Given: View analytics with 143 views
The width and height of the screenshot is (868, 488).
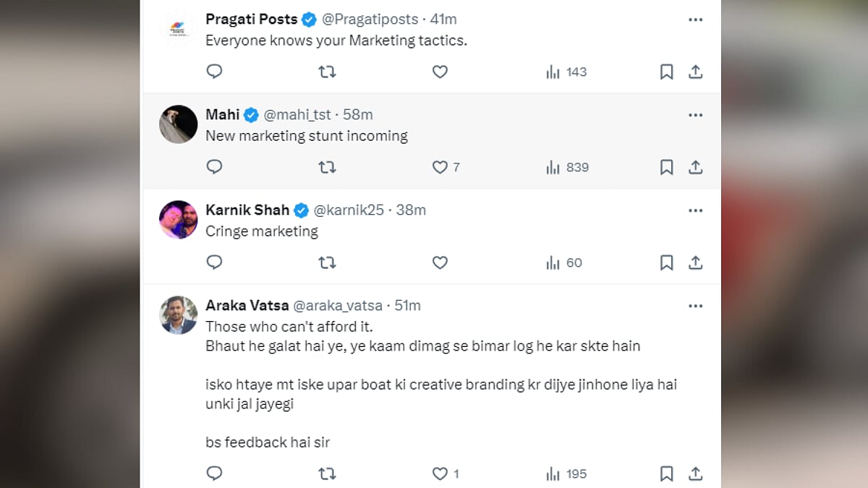Looking at the screenshot, I should [566, 72].
